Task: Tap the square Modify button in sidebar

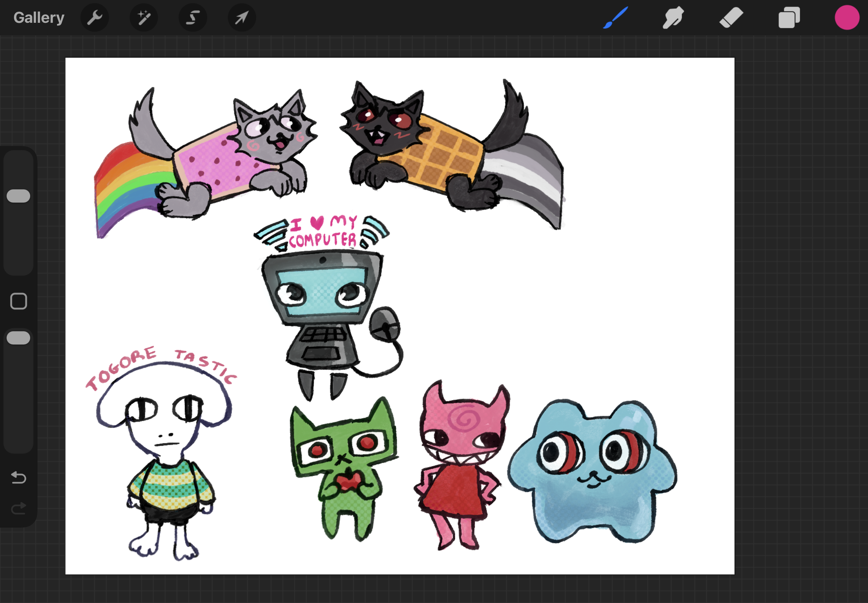Action: [x=18, y=301]
